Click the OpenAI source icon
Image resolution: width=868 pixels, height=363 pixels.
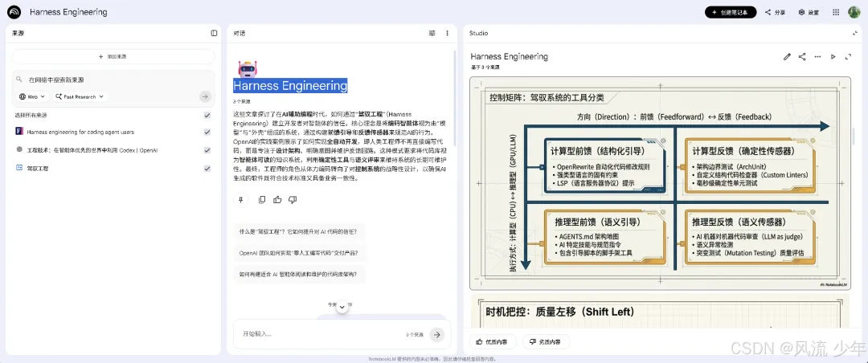click(x=18, y=150)
